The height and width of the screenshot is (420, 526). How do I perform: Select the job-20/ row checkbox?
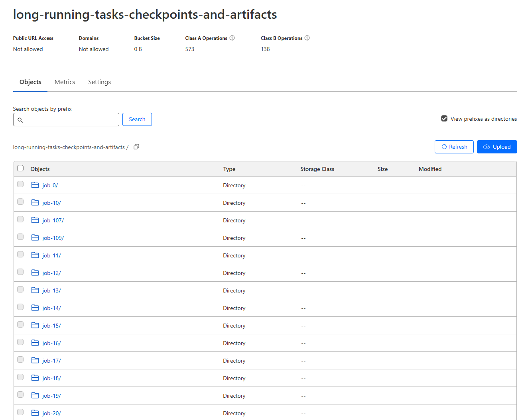(x=20, y=412)
